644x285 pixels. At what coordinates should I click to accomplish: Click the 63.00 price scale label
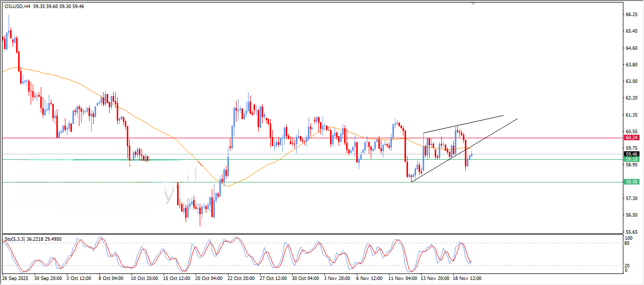(631, 81)
